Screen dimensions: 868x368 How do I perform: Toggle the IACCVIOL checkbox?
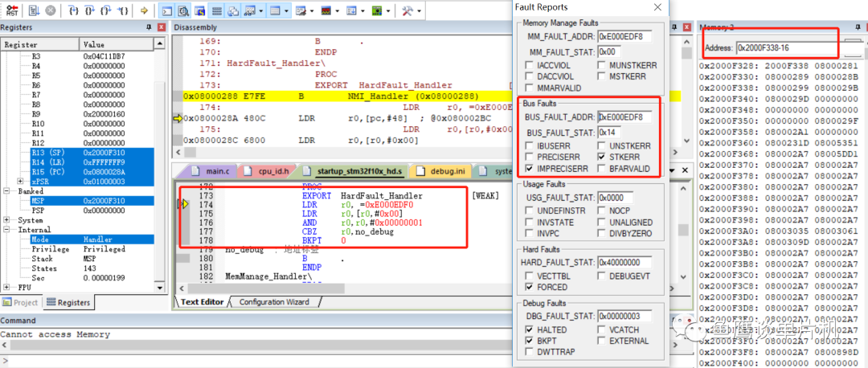(530, 65)
